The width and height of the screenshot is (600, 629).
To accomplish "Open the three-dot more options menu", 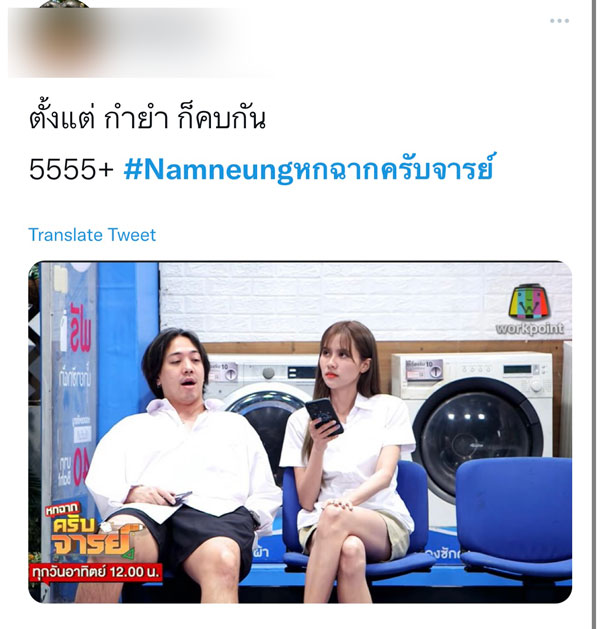I will 559,20.
